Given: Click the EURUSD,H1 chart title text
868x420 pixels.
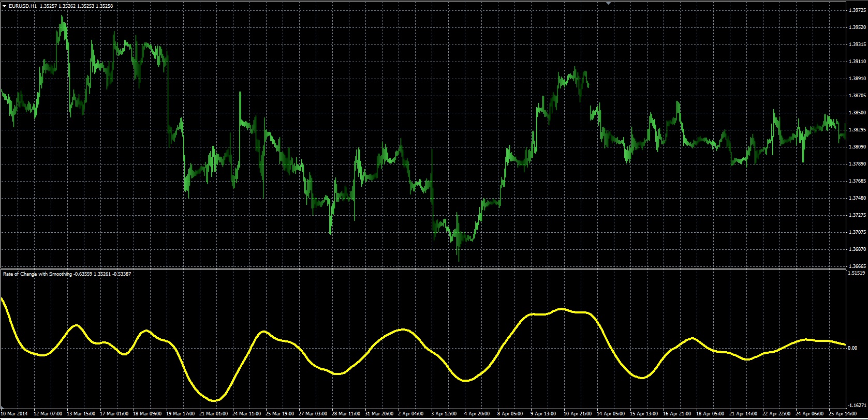Looking at the screenshot, I should point(22,6).
